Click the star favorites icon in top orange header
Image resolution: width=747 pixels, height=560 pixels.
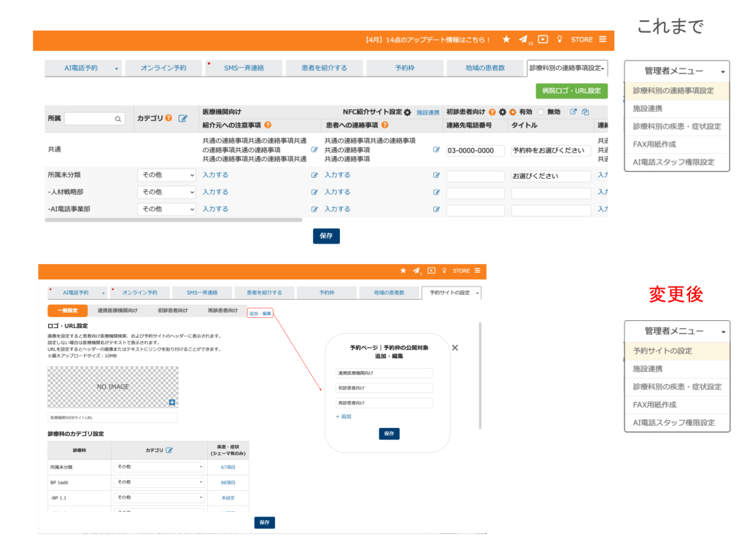pos(506,39)
